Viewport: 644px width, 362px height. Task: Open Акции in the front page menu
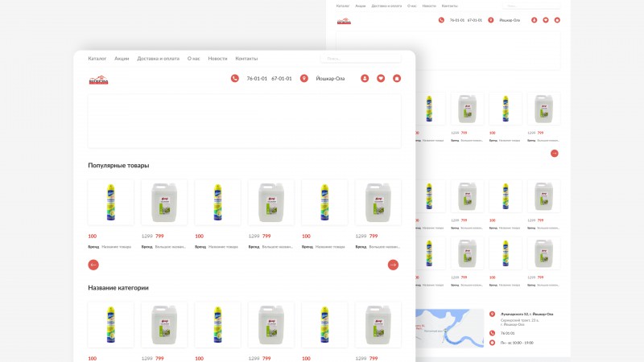[x=122, y=59]
